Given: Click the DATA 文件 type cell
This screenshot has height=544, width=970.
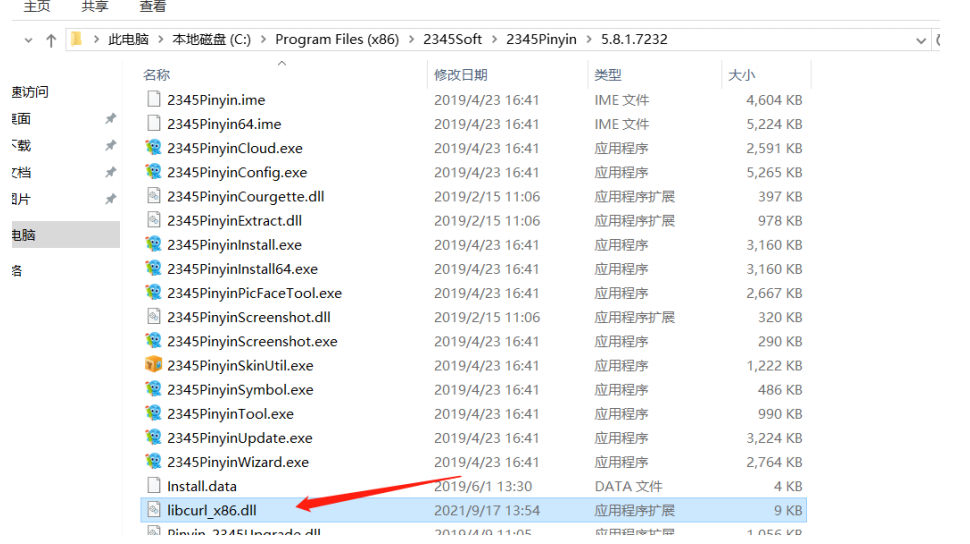Looking at the screenshot, I should (629, 486).
